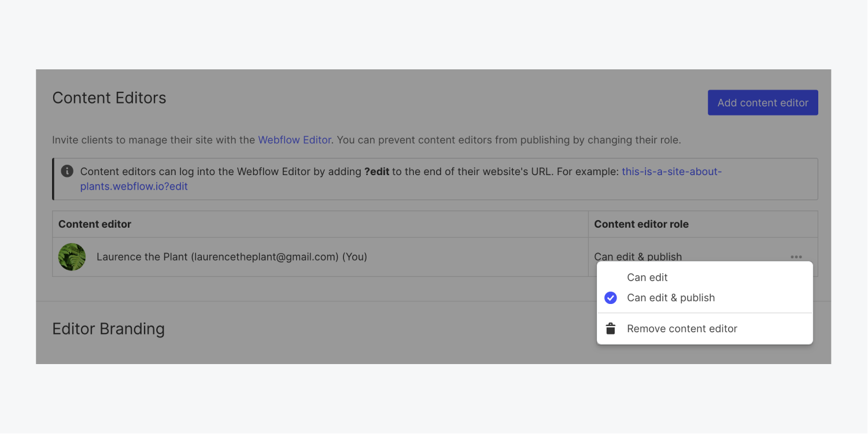This screenshot has height=434, width=868.
Task: Select the Can edit & publish menu option
Action: [671, 298]
